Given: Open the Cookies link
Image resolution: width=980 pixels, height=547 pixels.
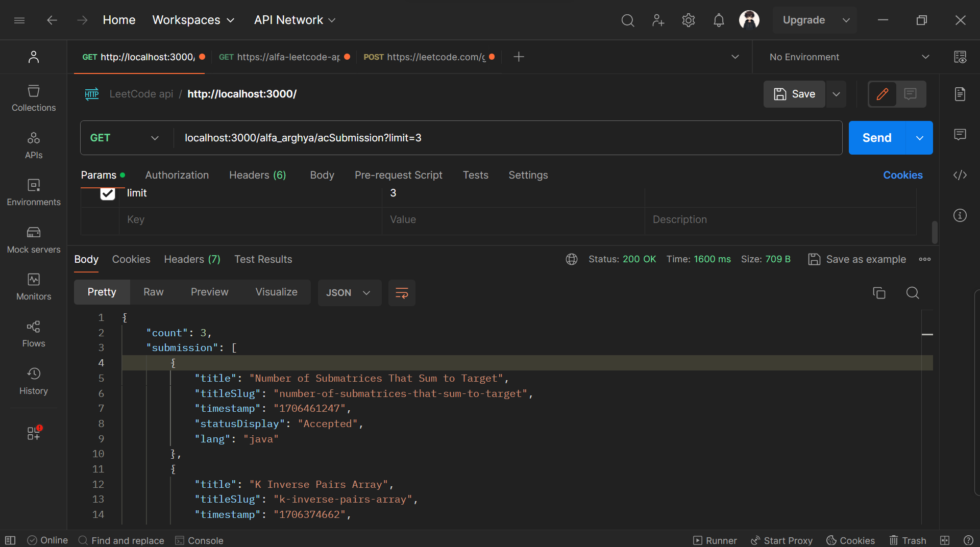Looking at the screenshot, I should pos(902,175).
